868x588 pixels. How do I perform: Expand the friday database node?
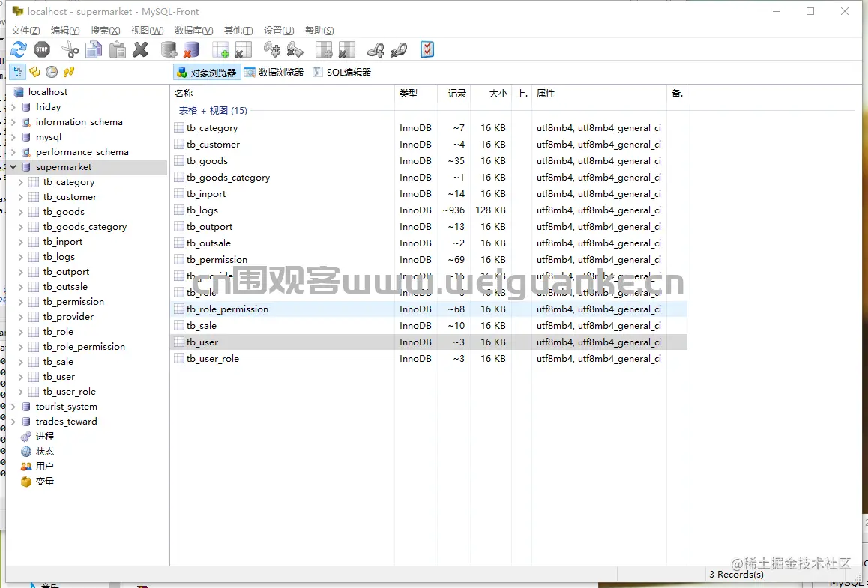pyautogui.click(x=13, y=107)
